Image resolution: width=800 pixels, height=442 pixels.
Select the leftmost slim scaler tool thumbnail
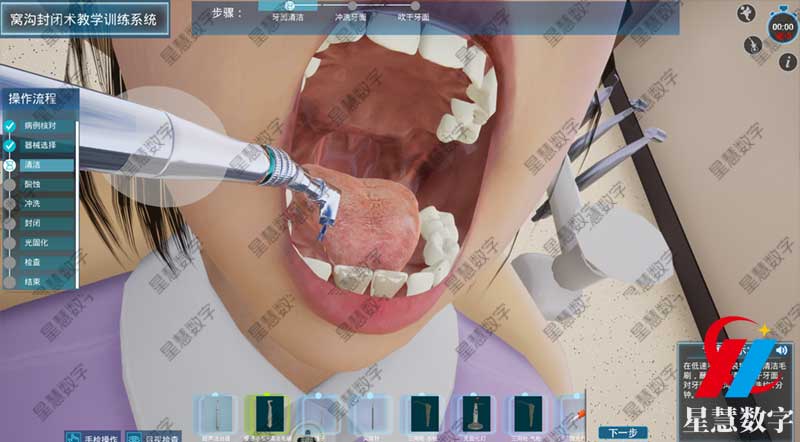pos(216,416)
